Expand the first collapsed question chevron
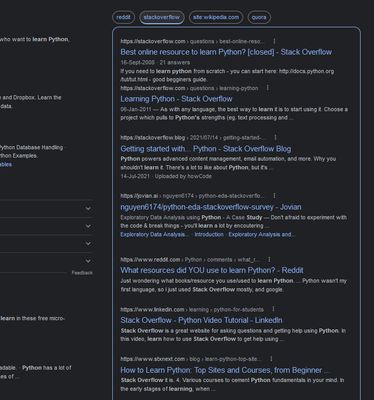 click(88, 209)
